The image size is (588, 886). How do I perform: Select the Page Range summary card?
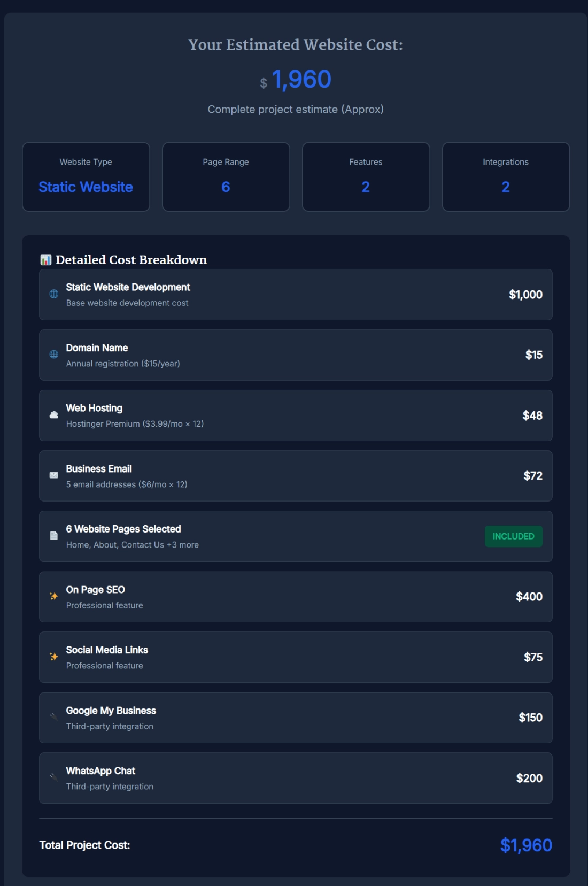point(226,176)
